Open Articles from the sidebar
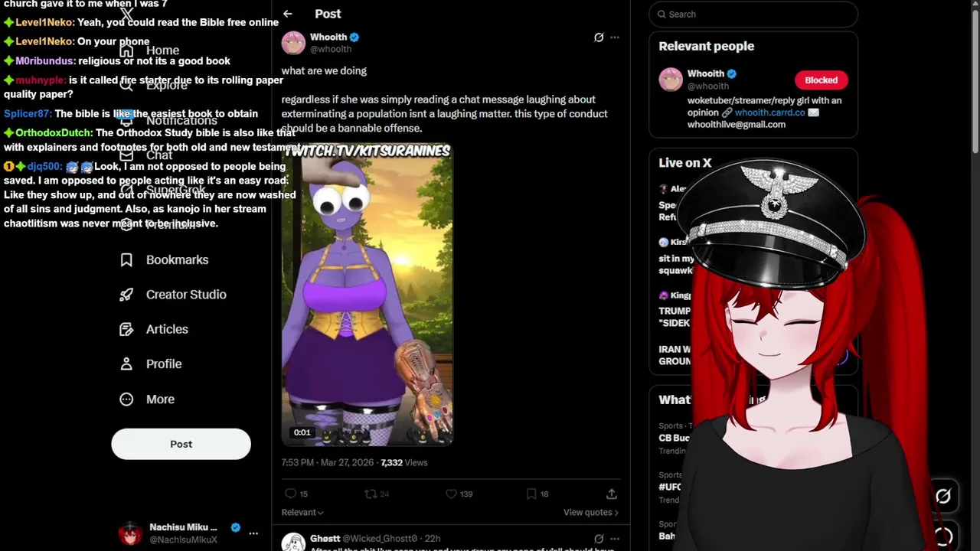Viewport: 980px width, 551px height. click(154, 329)
